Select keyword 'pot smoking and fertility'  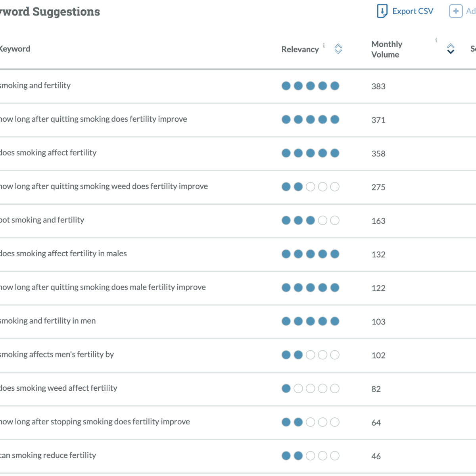tap(42, 220)
